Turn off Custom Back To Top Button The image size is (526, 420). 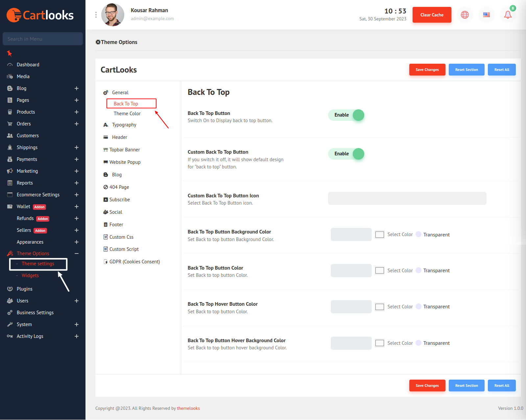(x=346, y=154)
